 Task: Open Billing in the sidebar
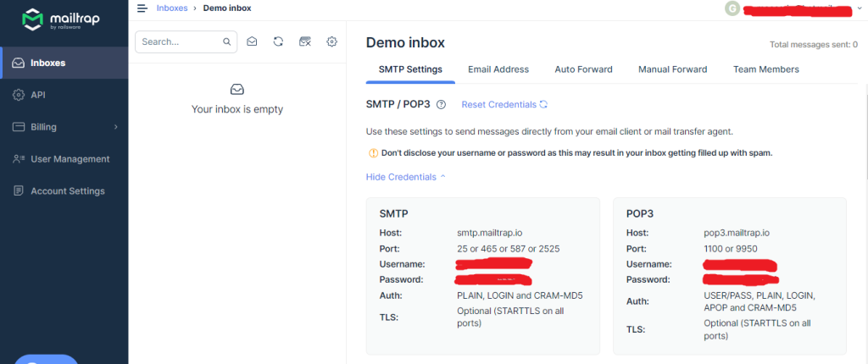(x=64, y=127)
